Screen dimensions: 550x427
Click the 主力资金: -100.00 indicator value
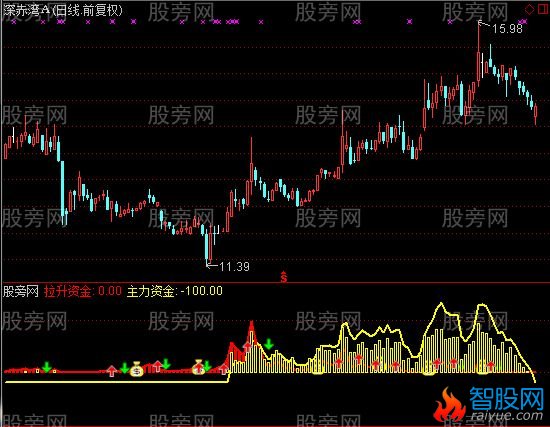175,291
